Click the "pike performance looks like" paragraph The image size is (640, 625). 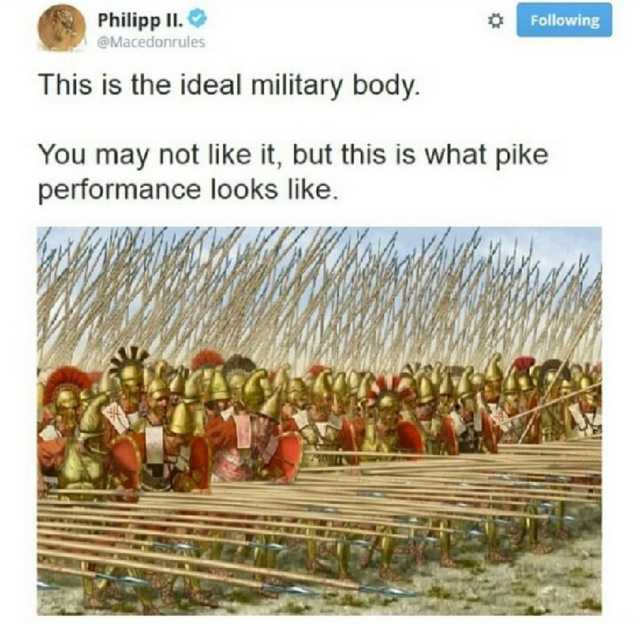(x=293, y=172)
